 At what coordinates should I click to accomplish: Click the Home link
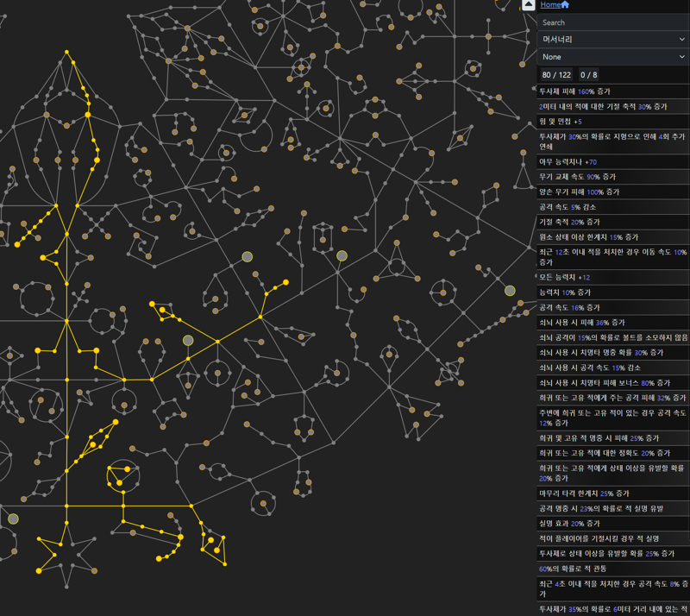[550, 5]
